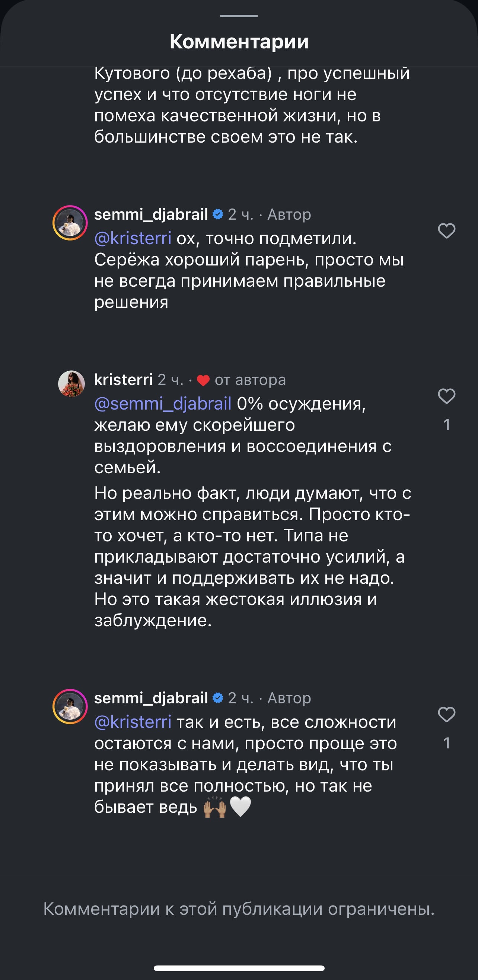The image size is (478, 980).
Task: Like kristerri's comment with the heart
Action: click(446, 397)
